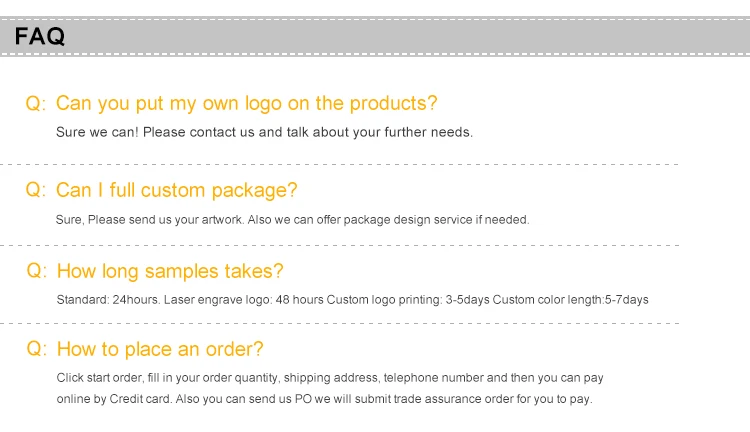Select the 'How to place an order?' question
Screen dimensions: 750x432
click(160, 349)
